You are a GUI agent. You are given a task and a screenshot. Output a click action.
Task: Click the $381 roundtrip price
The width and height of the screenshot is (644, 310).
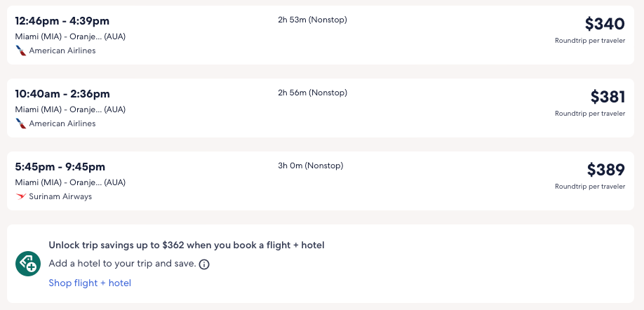pos(607,97)
